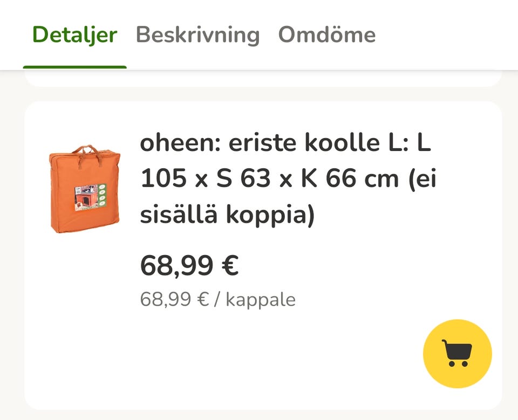This screenshot has height=420, width=518.
Task: Click the carrying handles of the orange bag
Action: (84, 151)
